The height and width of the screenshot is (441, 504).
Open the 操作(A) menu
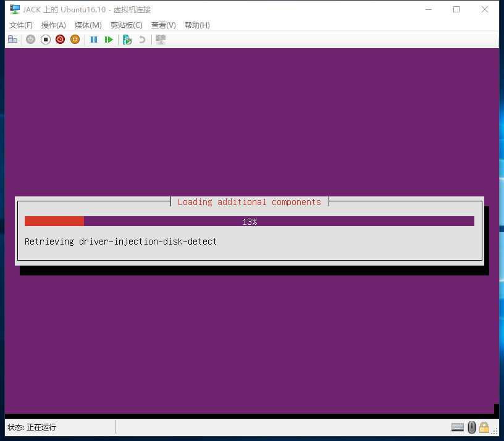pos(53,25)
